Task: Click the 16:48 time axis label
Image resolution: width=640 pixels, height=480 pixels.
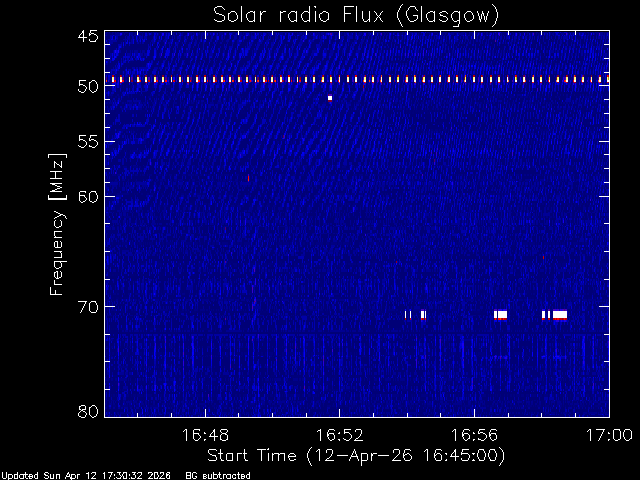Action: coord(205,435)
